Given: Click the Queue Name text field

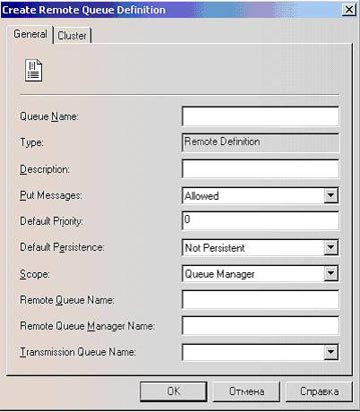Looking at the screenshot, I should 260,116.
